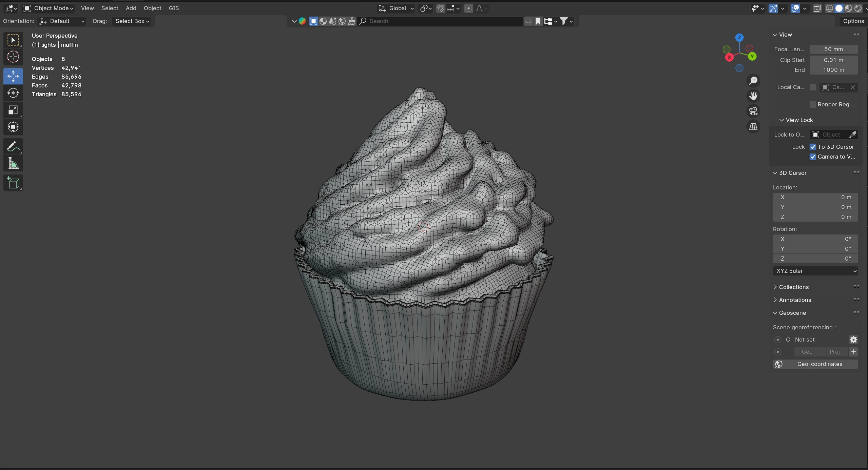Open the Object Mode dropdown

tap(49, 8)
